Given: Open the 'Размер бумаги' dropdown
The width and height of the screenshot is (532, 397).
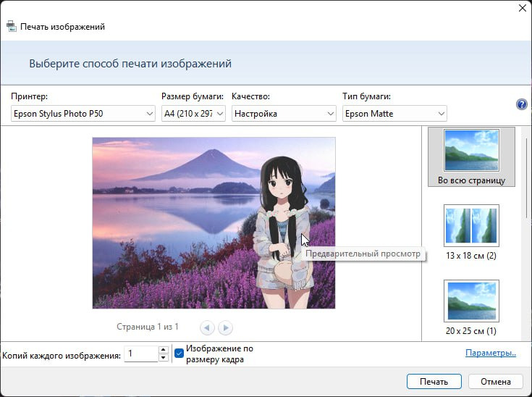Looking at the screenshot, I should pos(193,114).
